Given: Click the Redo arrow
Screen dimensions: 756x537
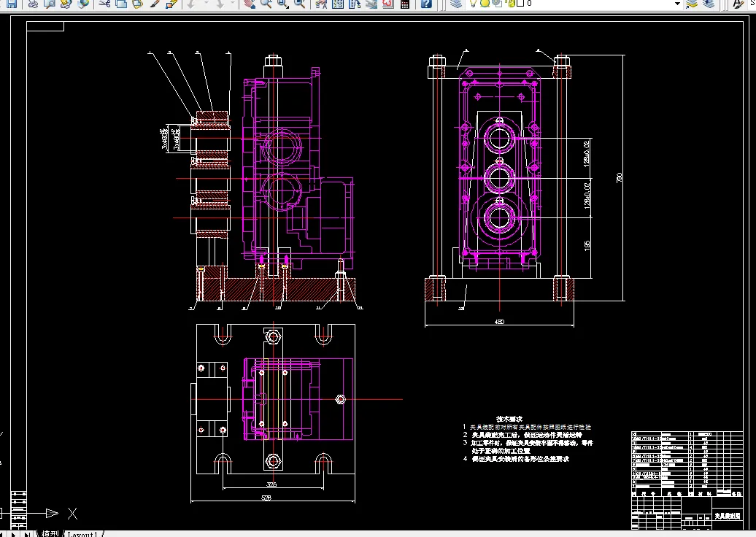Looking at the screenshot, I should [220, 4].
